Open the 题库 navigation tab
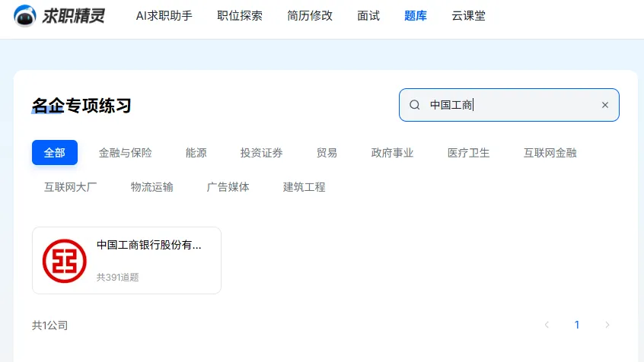644x362 pixels. pos(416,16)
